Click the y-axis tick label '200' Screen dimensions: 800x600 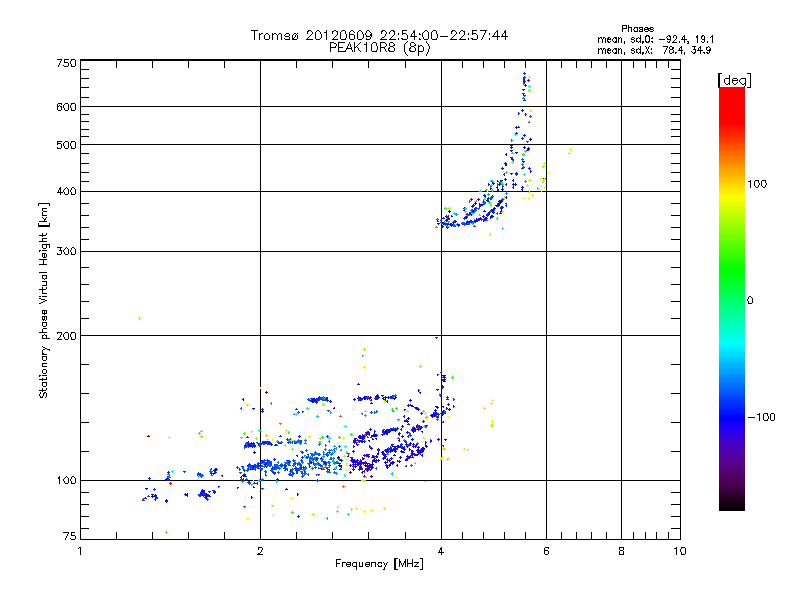pos(66,336)
